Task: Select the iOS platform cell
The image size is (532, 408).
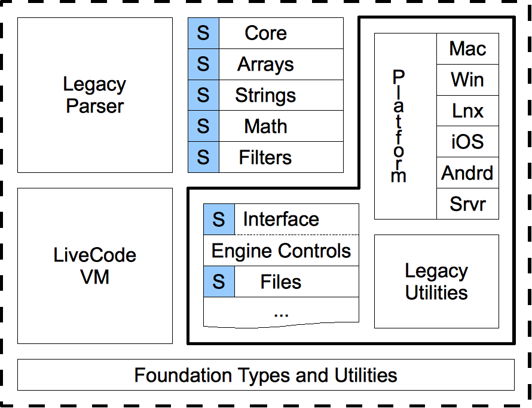Action: point(467,142)
